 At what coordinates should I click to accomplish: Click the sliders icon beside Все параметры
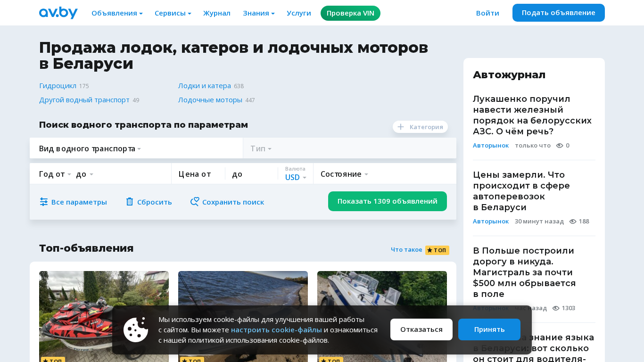pyautogui.click(x=44, y=202)
